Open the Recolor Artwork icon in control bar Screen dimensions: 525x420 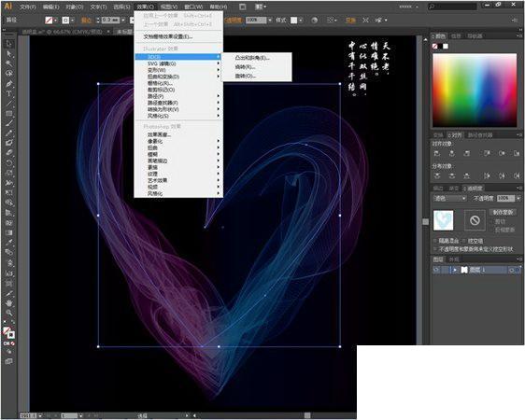point(314,21)
